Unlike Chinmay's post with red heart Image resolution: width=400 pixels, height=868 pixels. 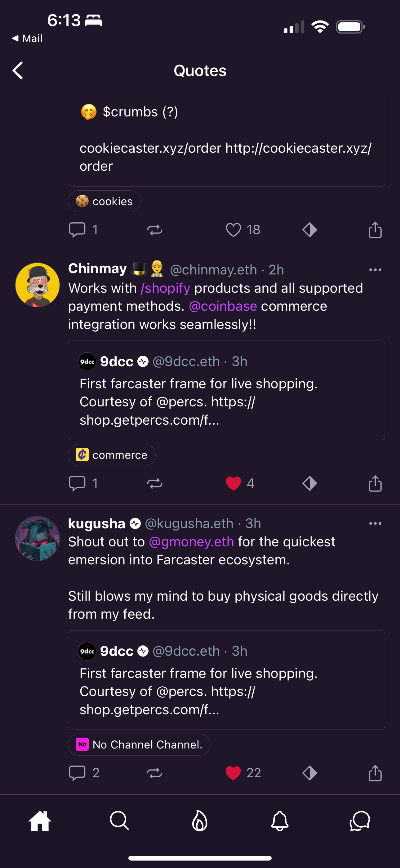(x=233, y=483)
